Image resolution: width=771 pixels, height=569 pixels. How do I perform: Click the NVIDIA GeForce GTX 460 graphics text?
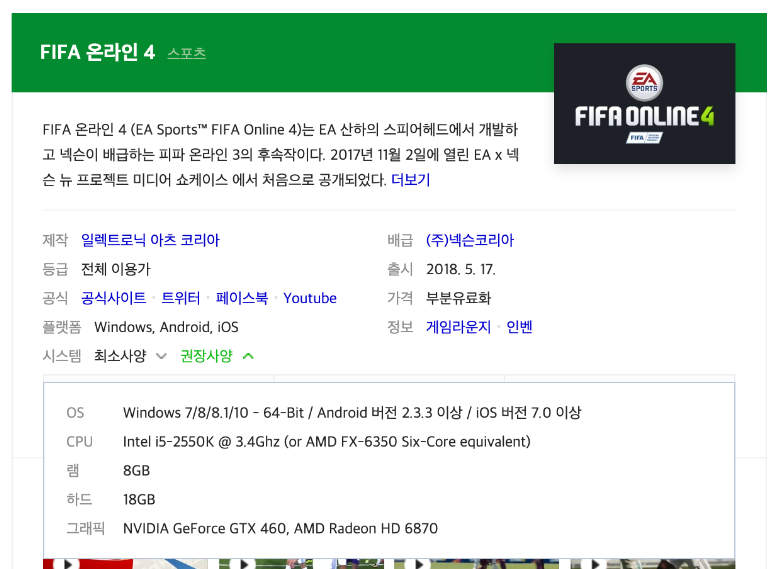[280, 529]
